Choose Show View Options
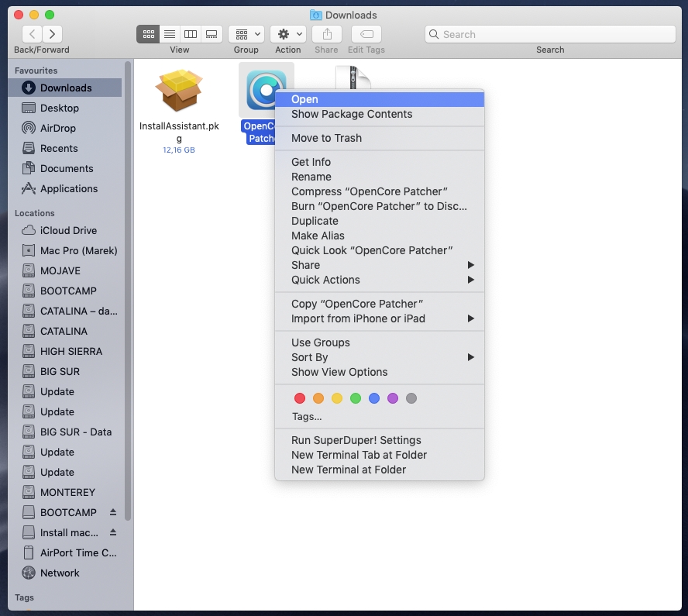 point(380,372)
